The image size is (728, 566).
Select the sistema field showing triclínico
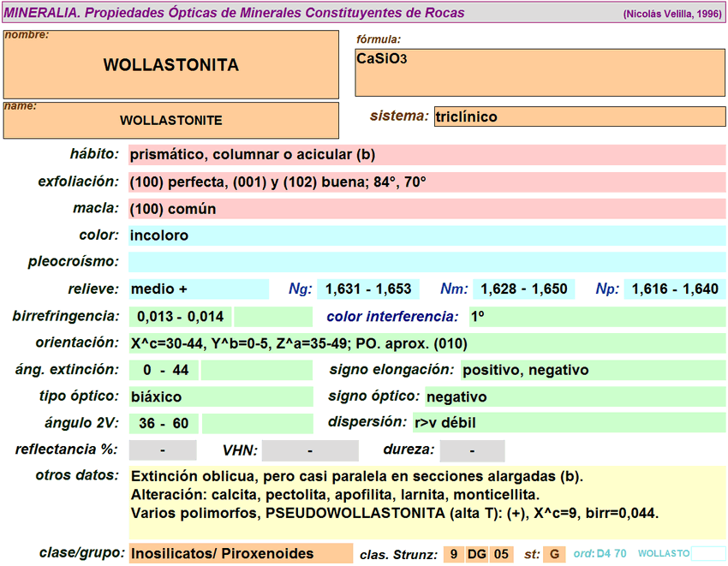(580, 117)
